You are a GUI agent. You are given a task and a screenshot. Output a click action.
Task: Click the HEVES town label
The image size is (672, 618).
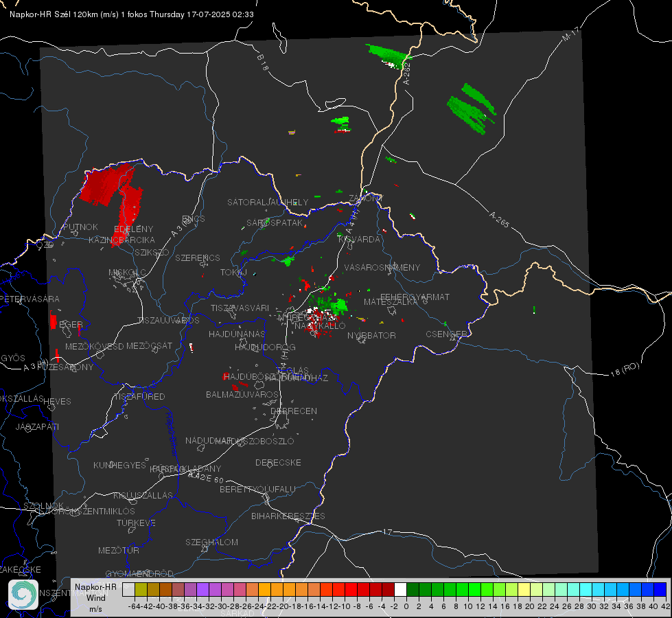click(x=57, y=402)
